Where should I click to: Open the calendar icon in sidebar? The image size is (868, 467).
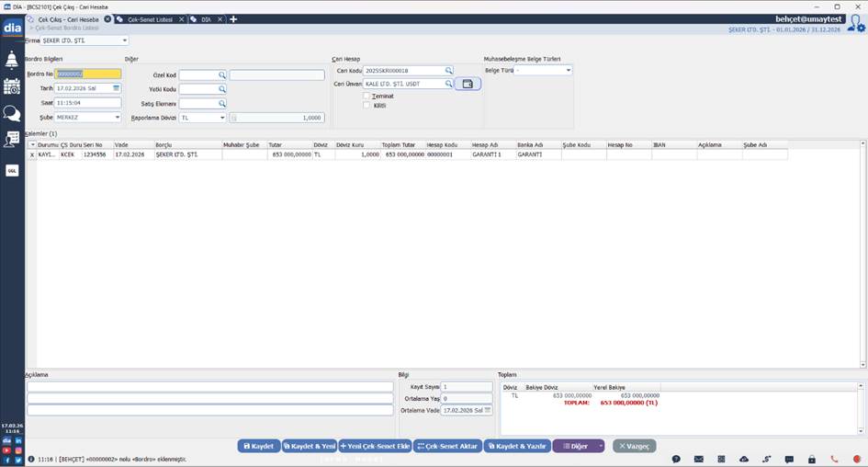pyautogui.click(x=12, y=86)
